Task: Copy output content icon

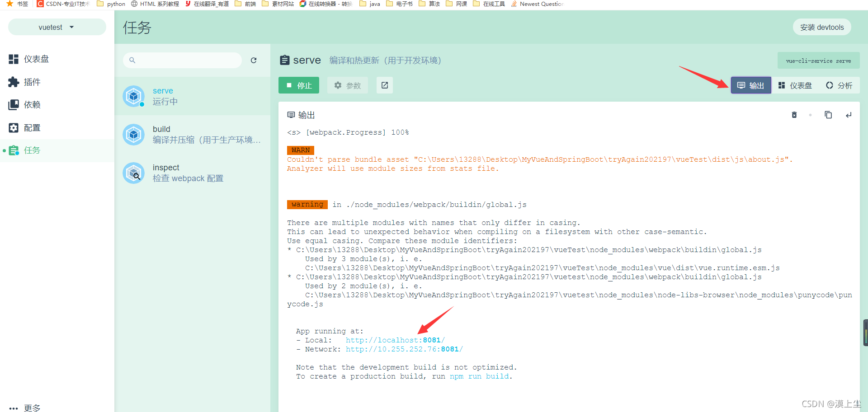Action: (x=828, y=115)
